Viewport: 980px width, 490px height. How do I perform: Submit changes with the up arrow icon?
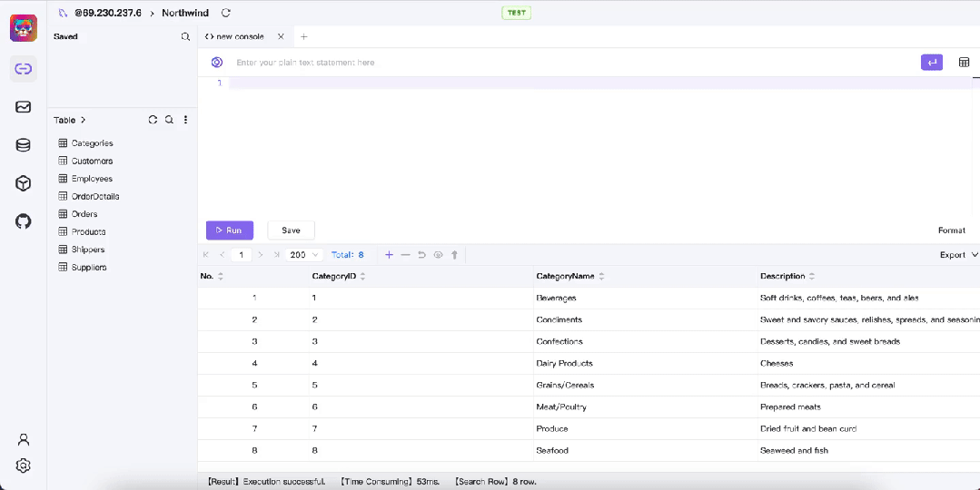pyautogui.click(x=454, y=255)
